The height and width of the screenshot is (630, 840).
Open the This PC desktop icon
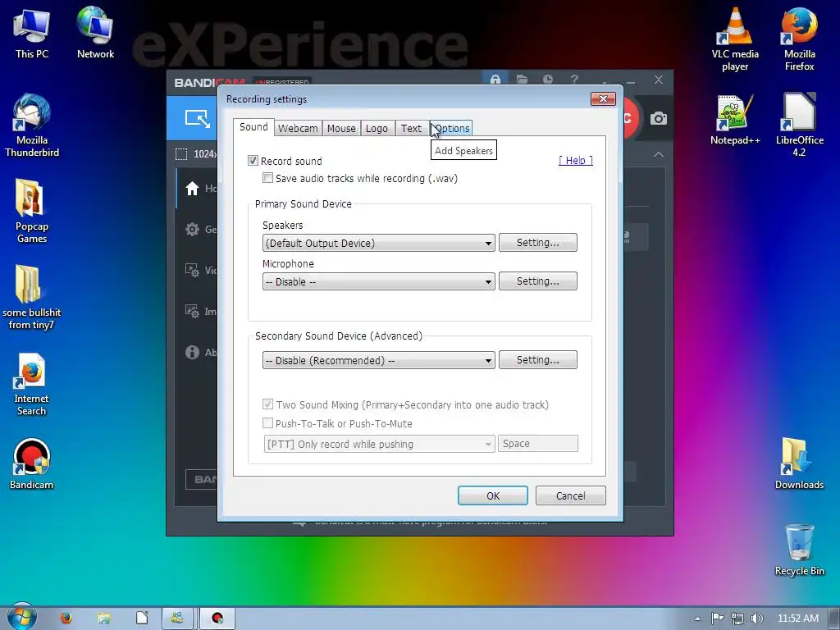32,33
